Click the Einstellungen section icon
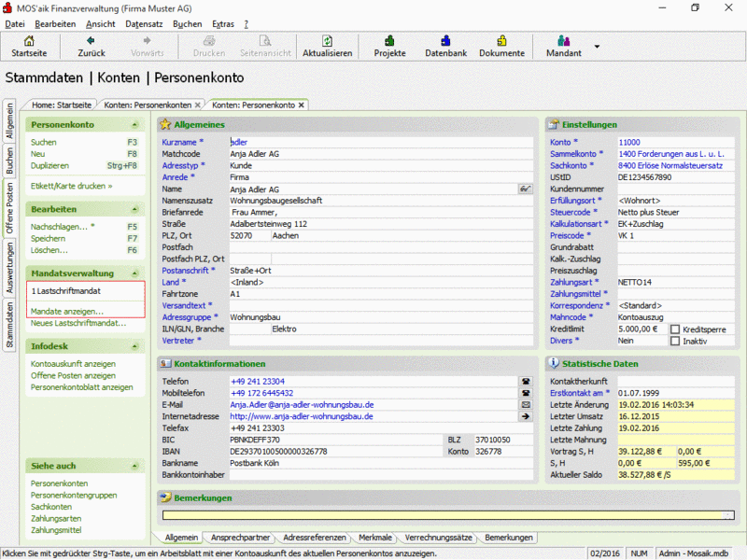747x560 pixels. 554,125
